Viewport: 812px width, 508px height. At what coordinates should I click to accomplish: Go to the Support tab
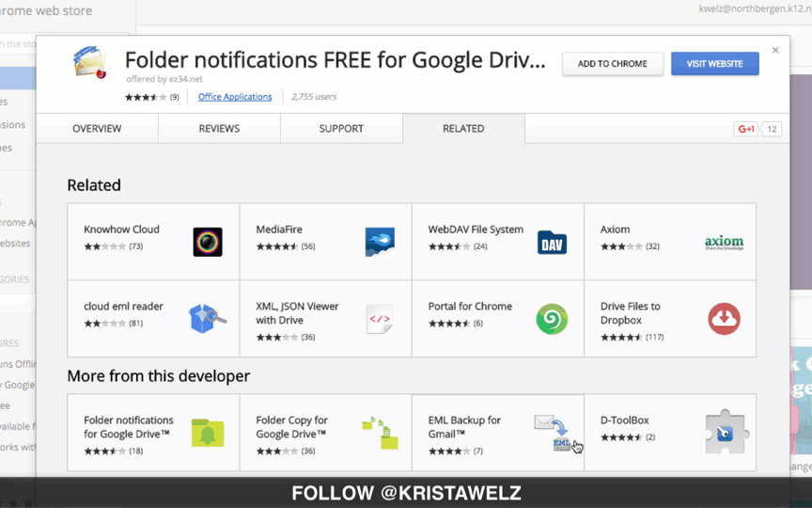tap(341, 129)
